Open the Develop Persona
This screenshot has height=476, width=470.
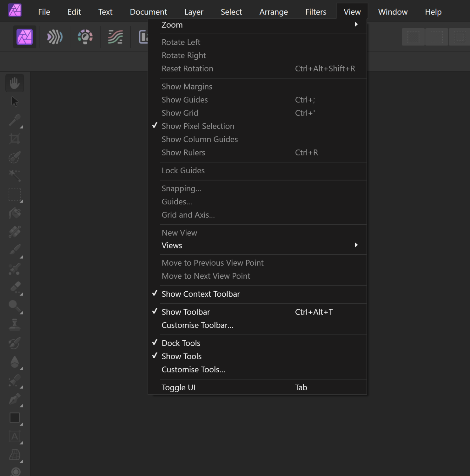84,37
